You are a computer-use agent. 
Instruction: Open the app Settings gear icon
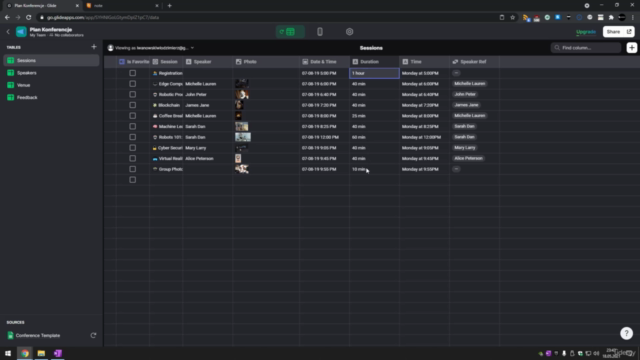(x=349, y=32)
